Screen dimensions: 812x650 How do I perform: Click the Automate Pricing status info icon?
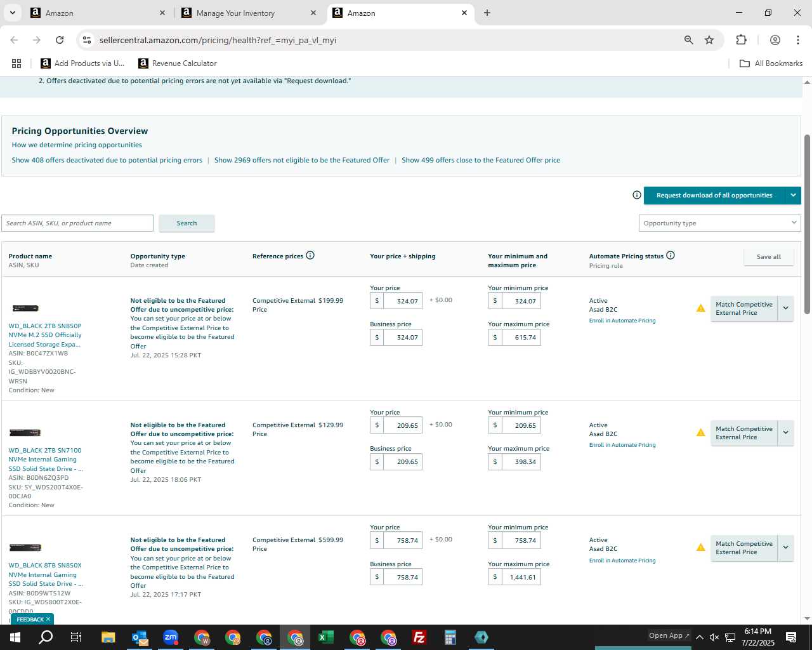671,255
